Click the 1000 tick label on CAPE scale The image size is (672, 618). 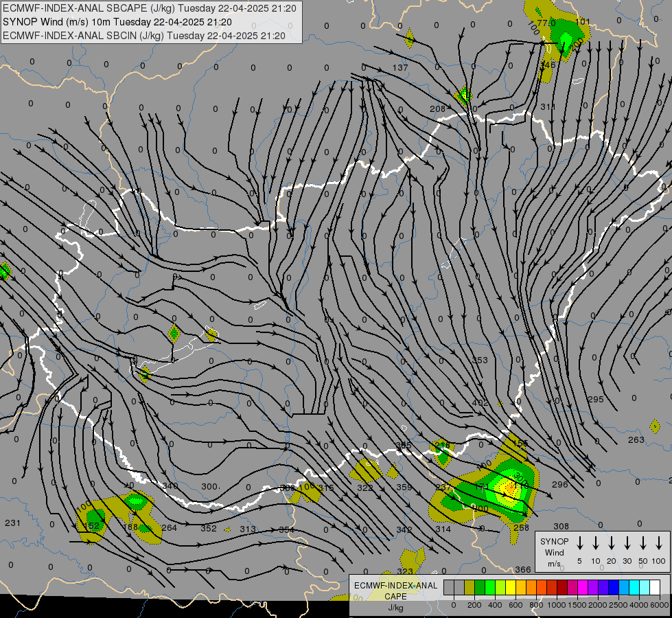pyautogui.click(x=557, y=605)
